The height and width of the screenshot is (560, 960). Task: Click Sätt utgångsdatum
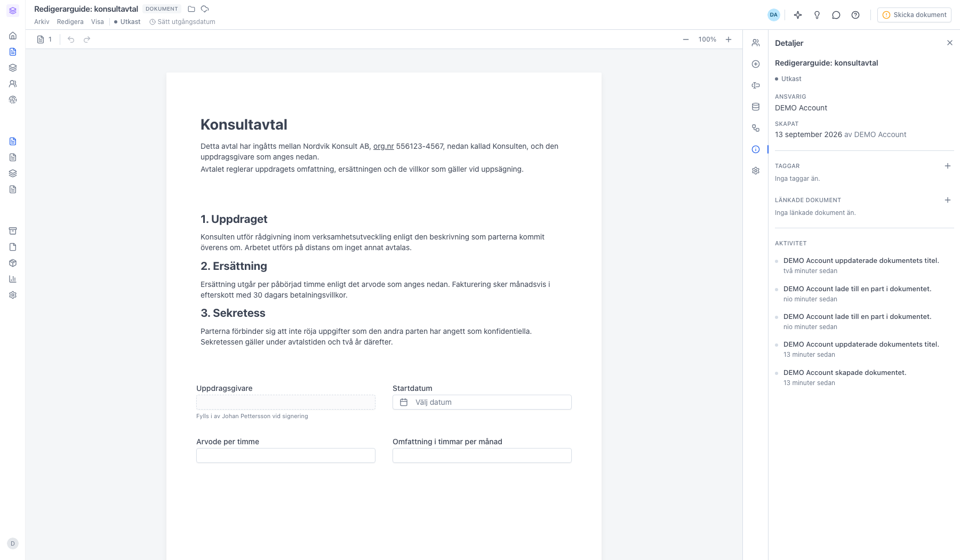[182, 22]
